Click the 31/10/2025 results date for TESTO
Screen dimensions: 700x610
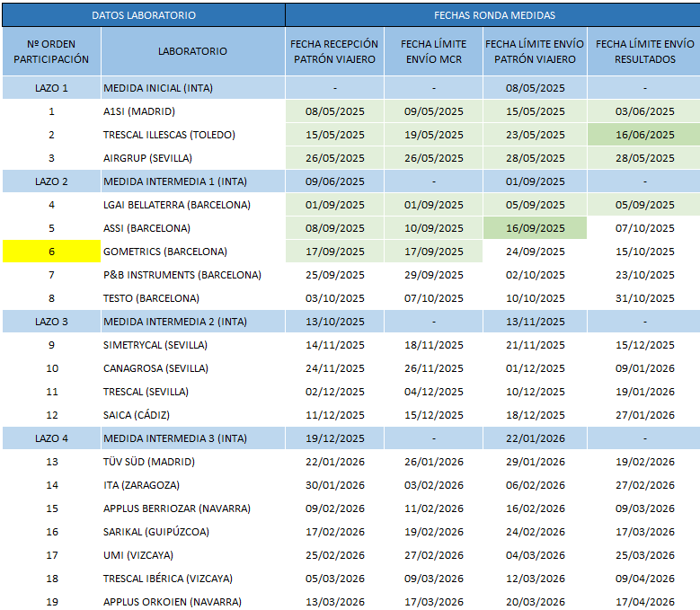click(644, 298)
